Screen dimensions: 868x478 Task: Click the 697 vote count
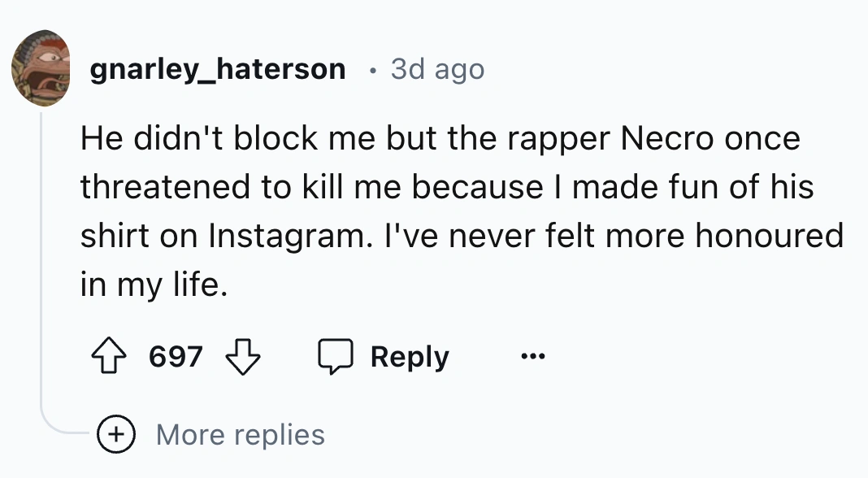[176, 357]
